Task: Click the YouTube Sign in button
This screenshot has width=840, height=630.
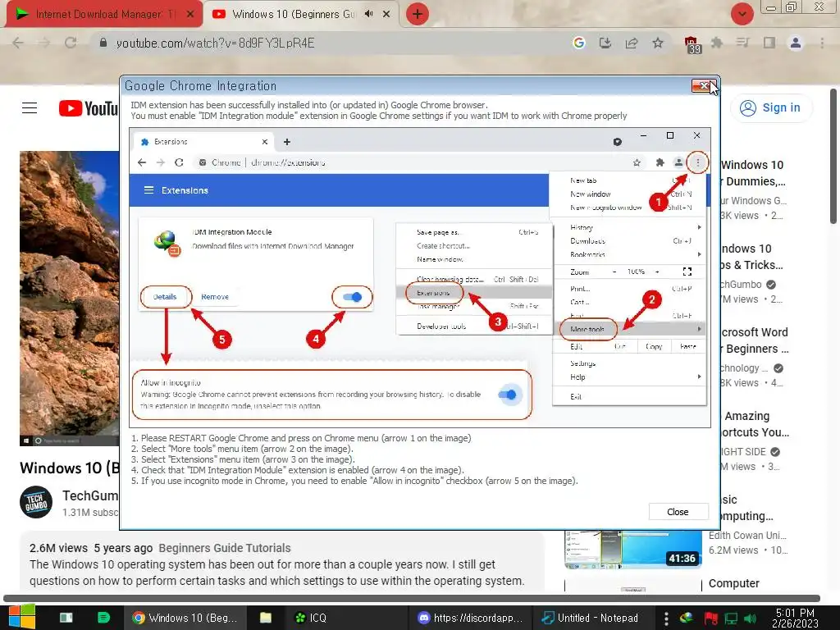Action: point(771,107)
